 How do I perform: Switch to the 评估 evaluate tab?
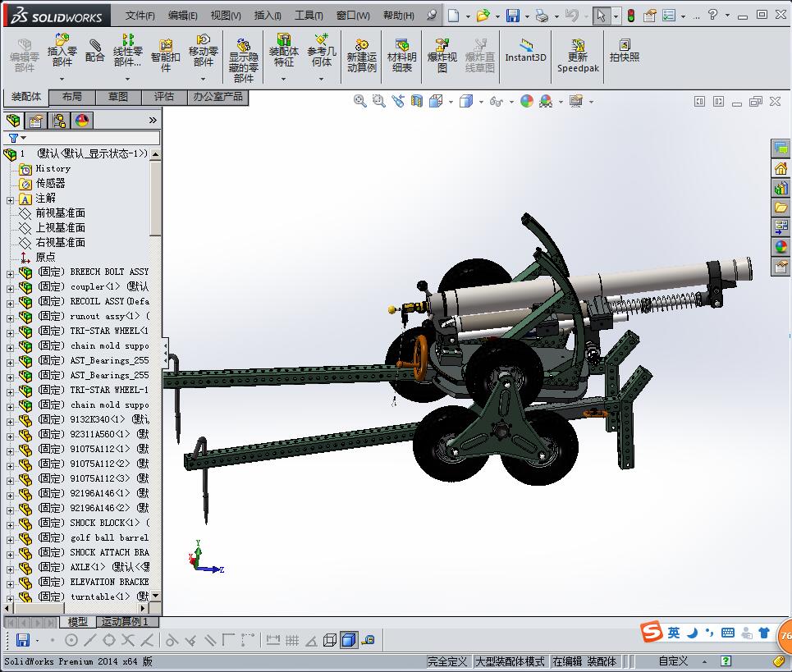(x=163, y=97)
